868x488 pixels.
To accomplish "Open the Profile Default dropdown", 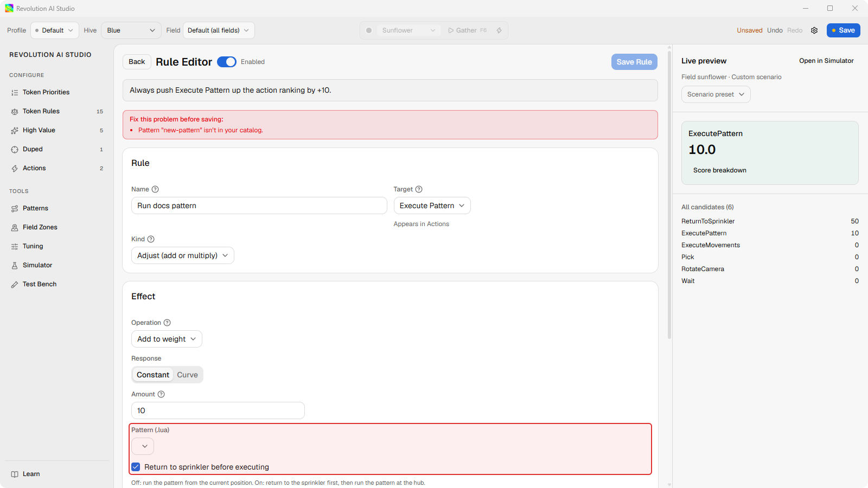I will click(x=55, y=30).
